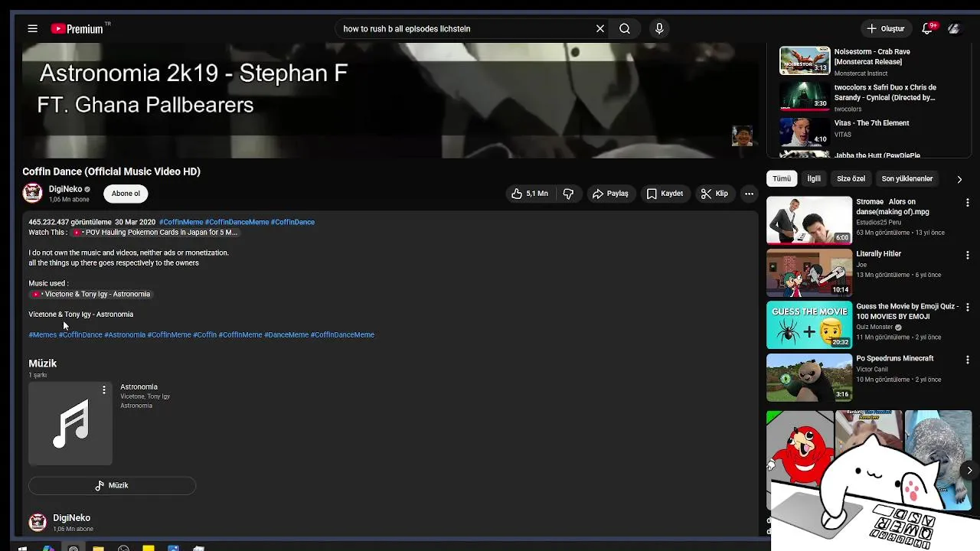
Task: Open options for Guess the Movie video
Action: click(968, 307)
